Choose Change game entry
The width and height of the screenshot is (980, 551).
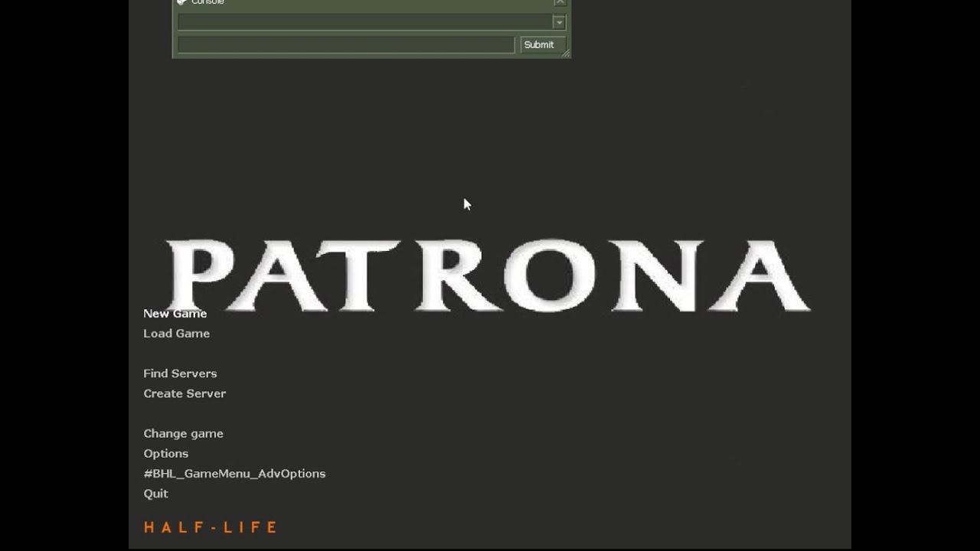point(183,433)
